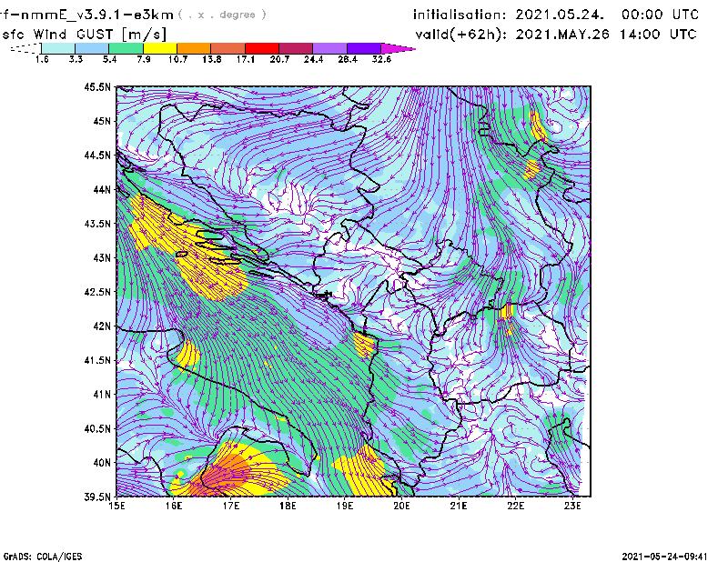Click the initialisation time '00:00 UTC'

661,15
